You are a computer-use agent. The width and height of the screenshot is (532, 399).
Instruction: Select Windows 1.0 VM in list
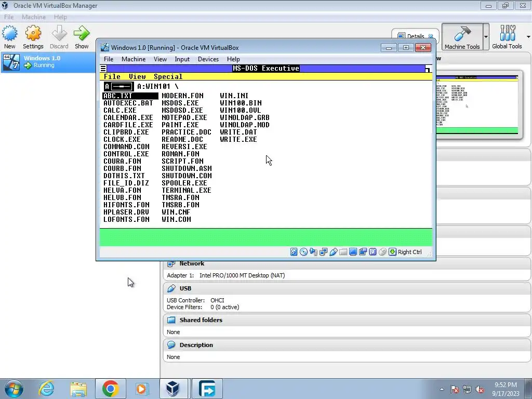48,62
